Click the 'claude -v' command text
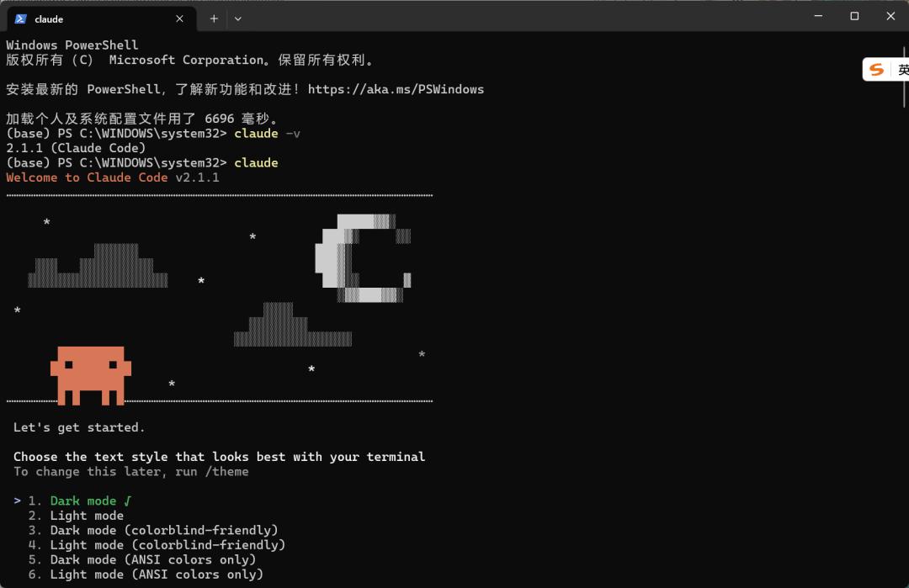Viewport: 909px width, 588px height. 268,133
